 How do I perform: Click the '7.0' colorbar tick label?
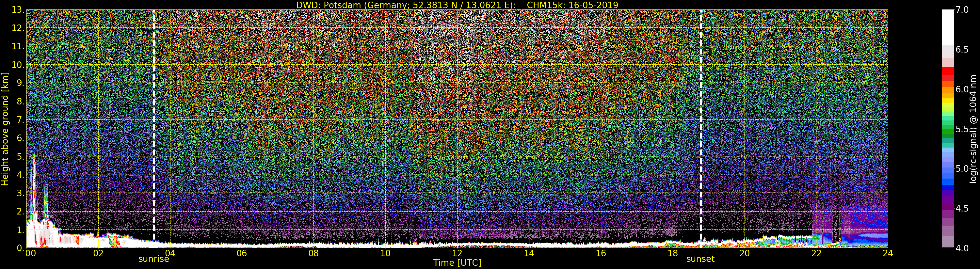[962, 10]
